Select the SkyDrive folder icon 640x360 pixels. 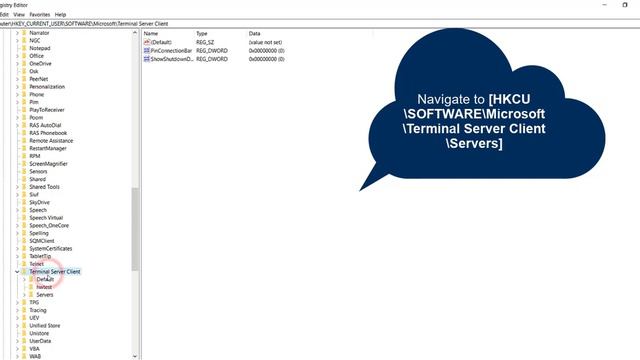24,202
